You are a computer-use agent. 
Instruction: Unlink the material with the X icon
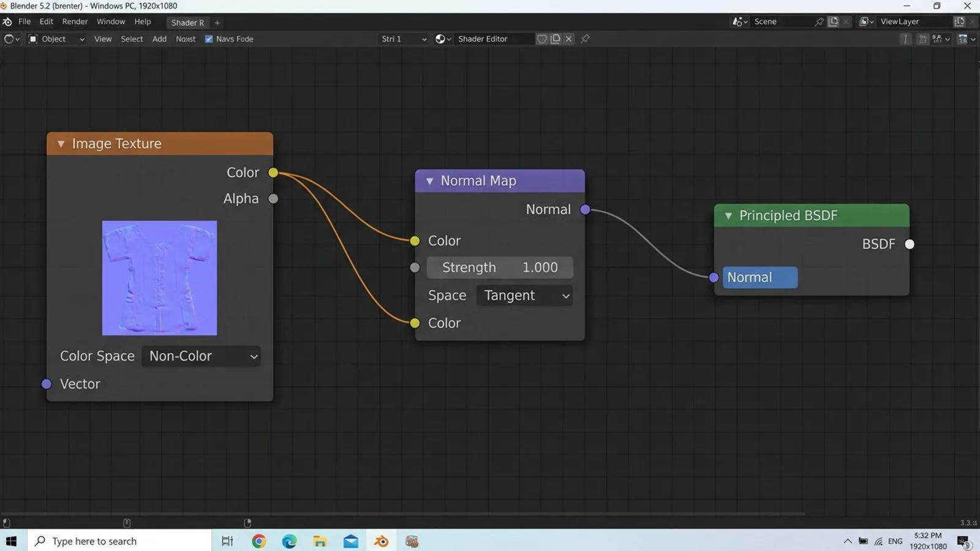coord(569,39)
